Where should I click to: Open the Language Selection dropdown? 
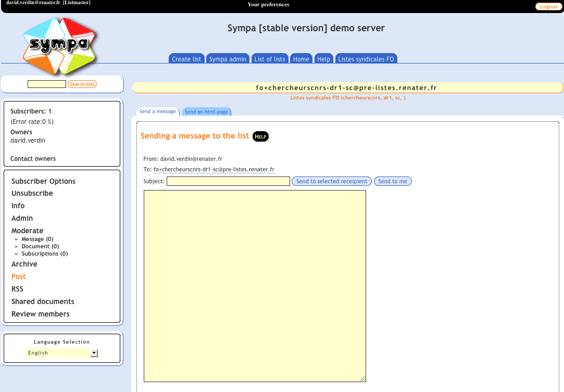click(61, 353)
